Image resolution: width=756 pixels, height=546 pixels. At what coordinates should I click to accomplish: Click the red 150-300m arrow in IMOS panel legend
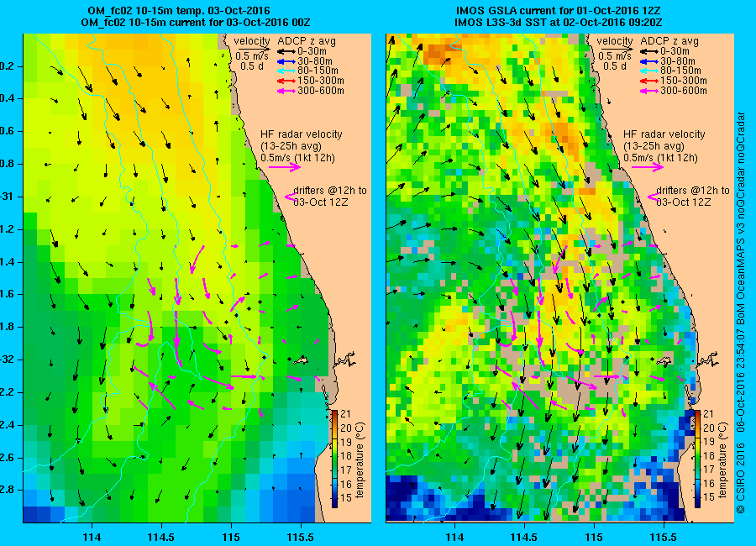click(x=649, y=81)
